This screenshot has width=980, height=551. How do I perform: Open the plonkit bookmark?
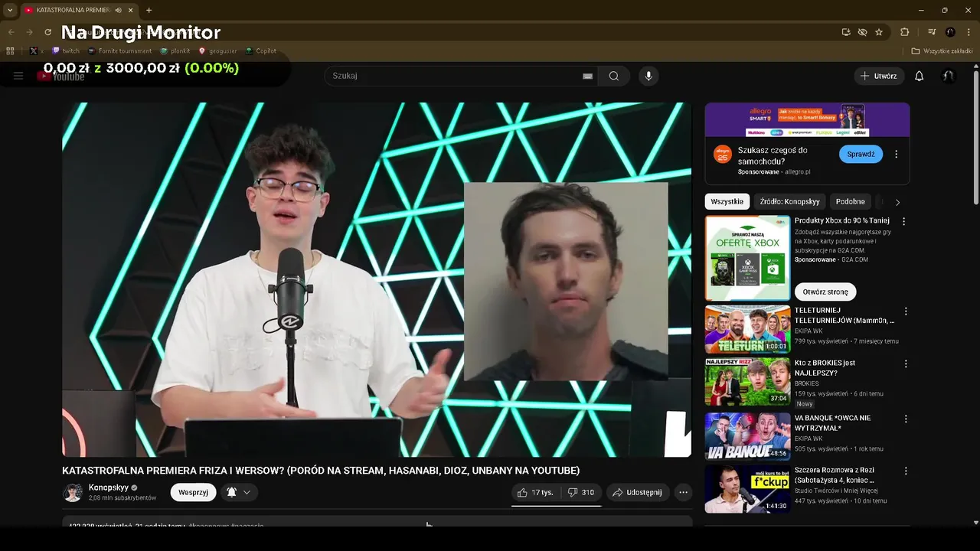[x=175, y=51]
